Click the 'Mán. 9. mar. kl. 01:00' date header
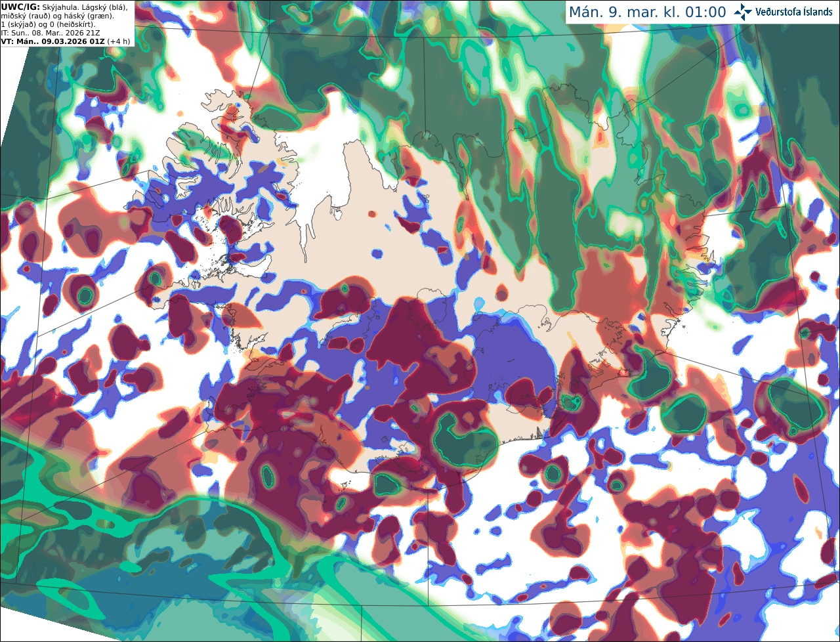The width and height of the screenshot is (840, 642). [x=648, y=12]
